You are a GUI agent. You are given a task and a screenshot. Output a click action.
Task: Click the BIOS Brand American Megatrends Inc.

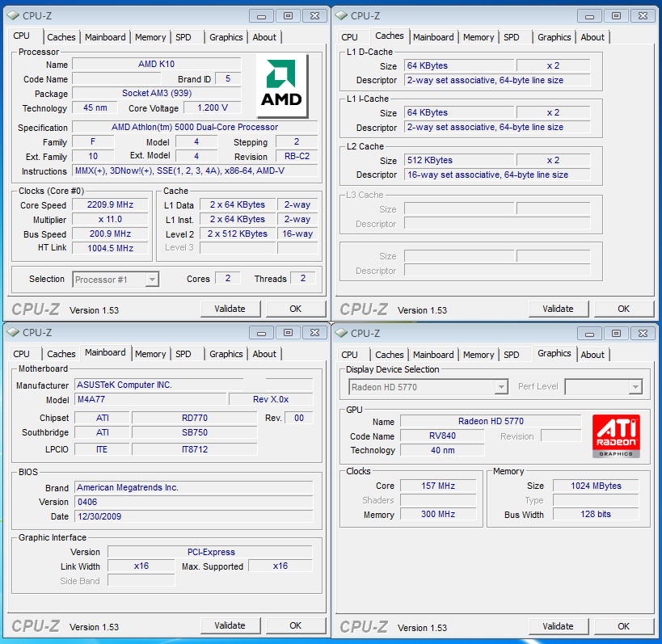click(x=194, y=487)
